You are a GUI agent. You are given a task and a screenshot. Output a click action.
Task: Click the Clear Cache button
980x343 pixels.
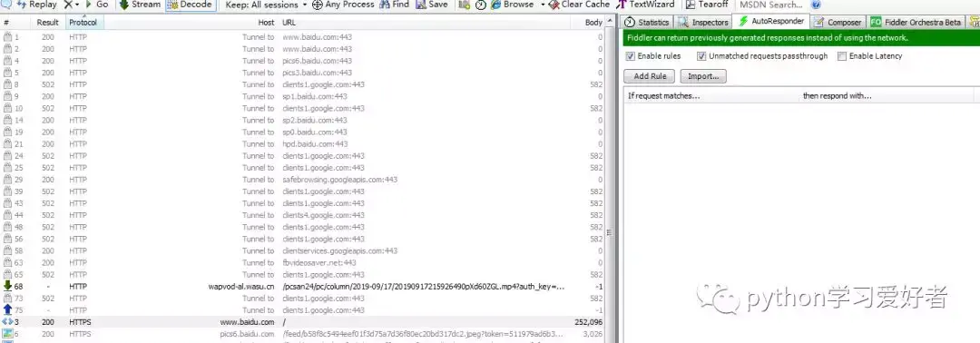pyautogui.click(x=579, y=5)
